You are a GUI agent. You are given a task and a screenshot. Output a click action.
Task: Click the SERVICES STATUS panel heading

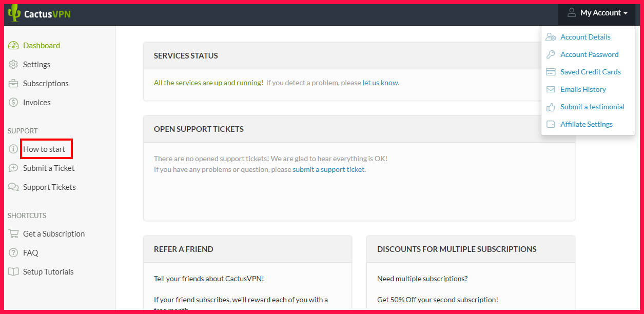[186, 55]
